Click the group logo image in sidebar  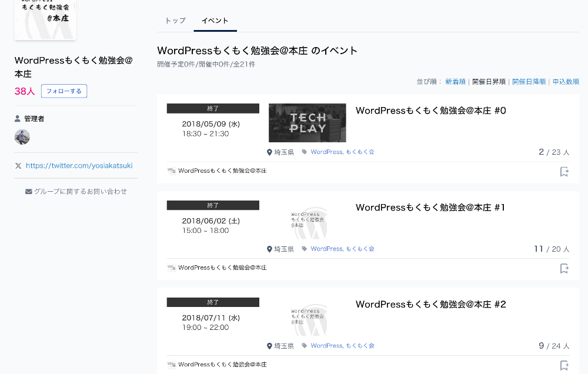click(45, 19)
